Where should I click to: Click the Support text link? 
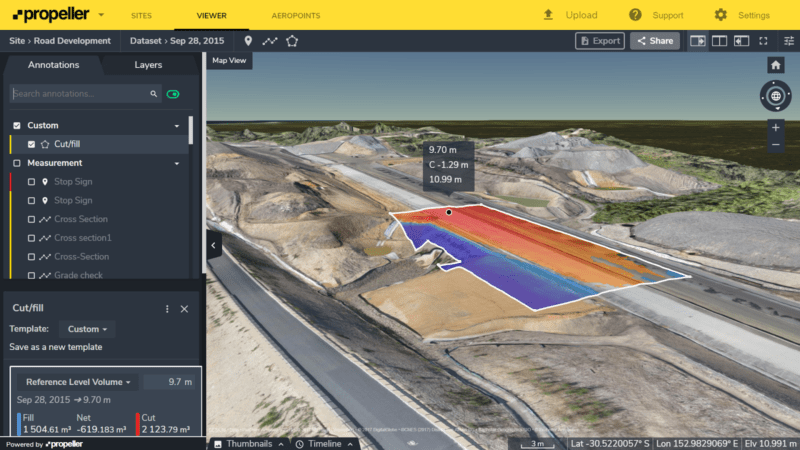click(668, 15)
